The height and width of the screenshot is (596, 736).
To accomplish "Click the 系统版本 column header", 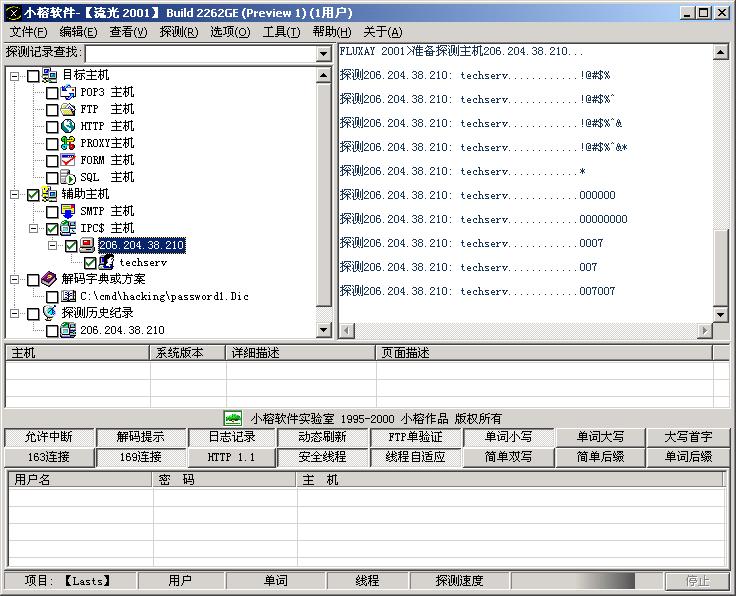I will click(x=188, y=353).
